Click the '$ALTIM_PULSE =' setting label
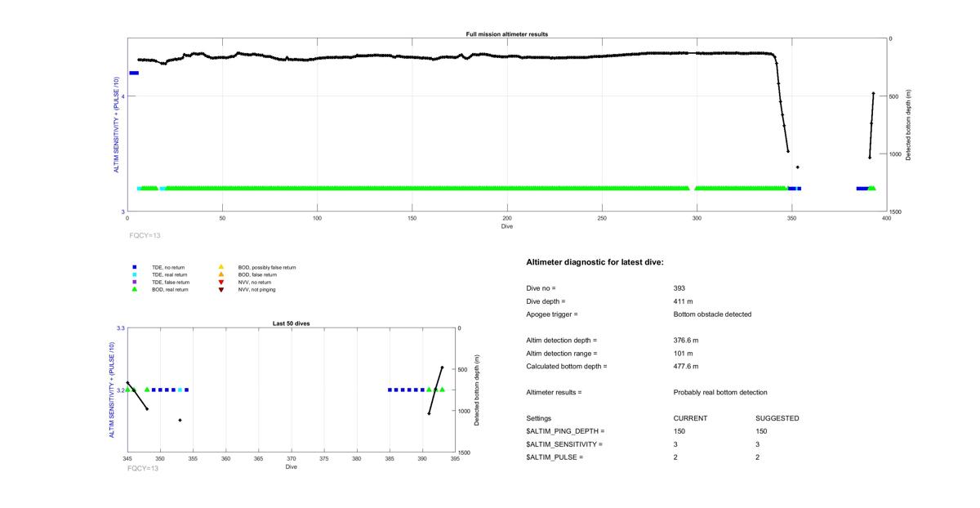Viewport: 980px width, 508px height. click(555, 457)
